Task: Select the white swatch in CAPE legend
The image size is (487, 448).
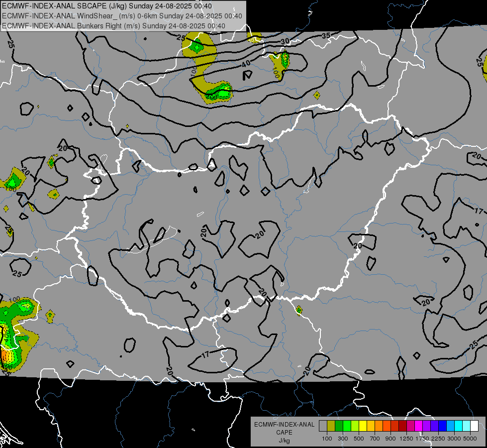Action: [x=475, y=426]
